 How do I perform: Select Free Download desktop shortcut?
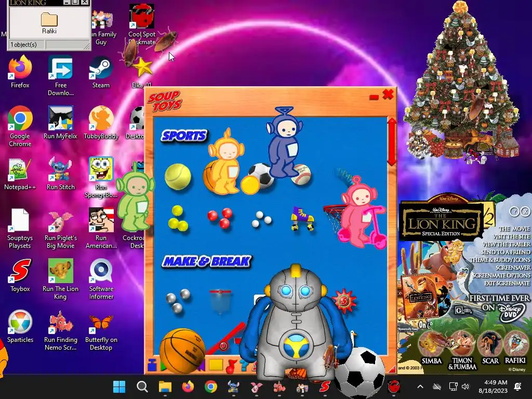60,75
